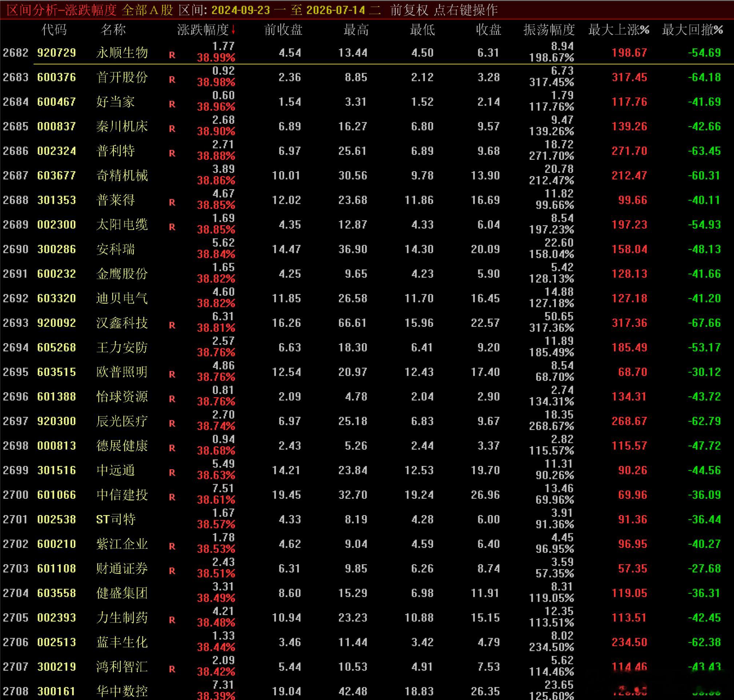734x700 pixels.
Task: Click stock code 300219
Action: point(57,667)
